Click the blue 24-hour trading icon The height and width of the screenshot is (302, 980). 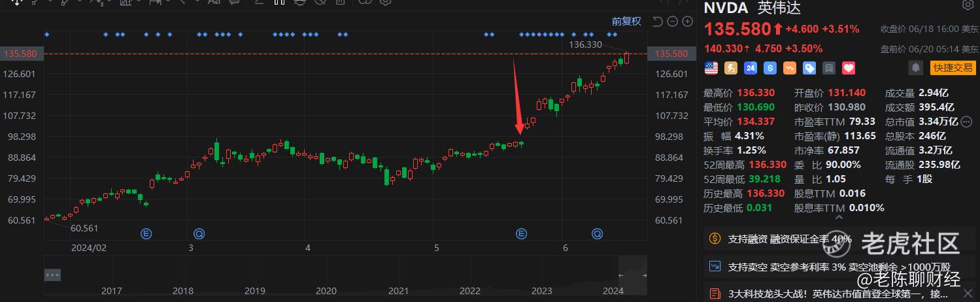pyautogui.click(x=751, y=67)
